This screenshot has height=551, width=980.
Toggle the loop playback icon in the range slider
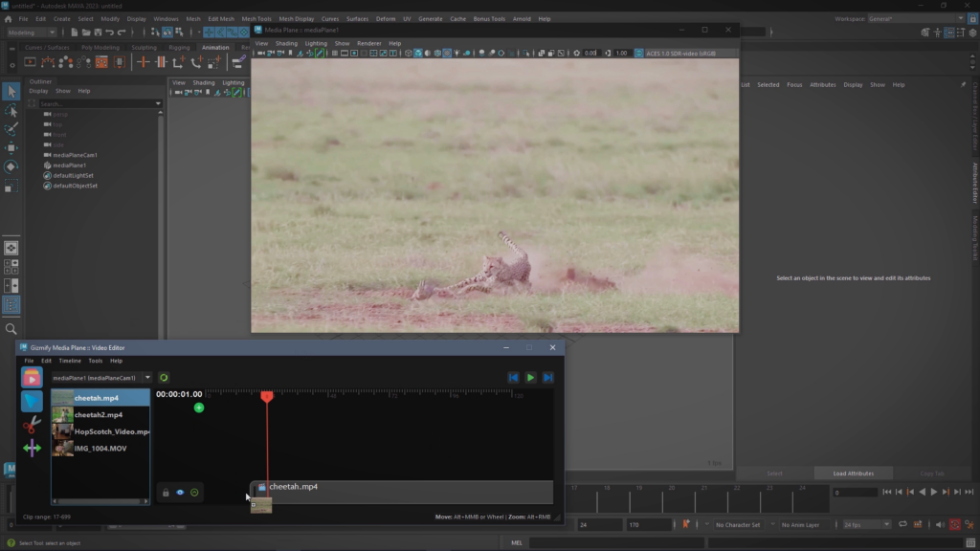[x=903, y=525]
